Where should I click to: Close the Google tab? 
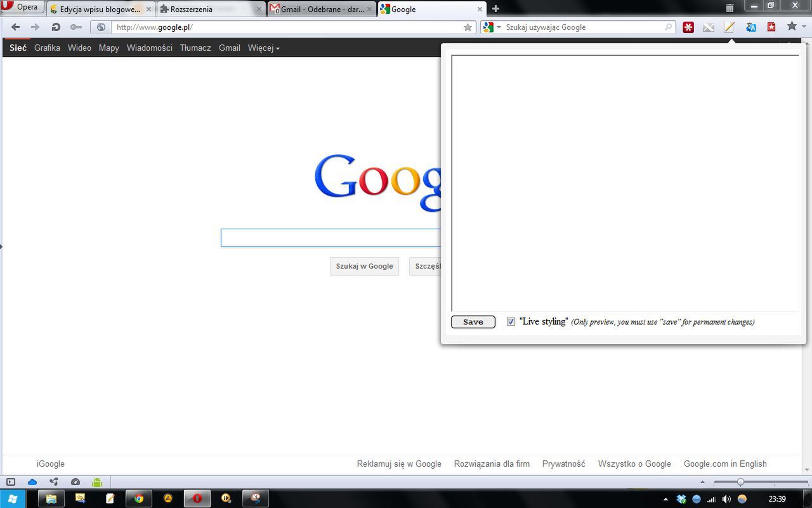click(x=479, y=10)
